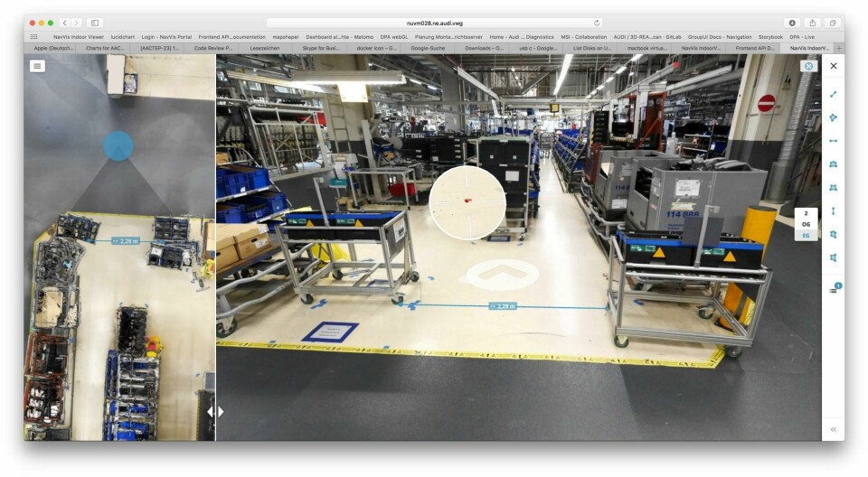Image resolution: width=868 pixels, height=477 pixels.
Task: Open the Google-Suche tab
Action: 427,48
